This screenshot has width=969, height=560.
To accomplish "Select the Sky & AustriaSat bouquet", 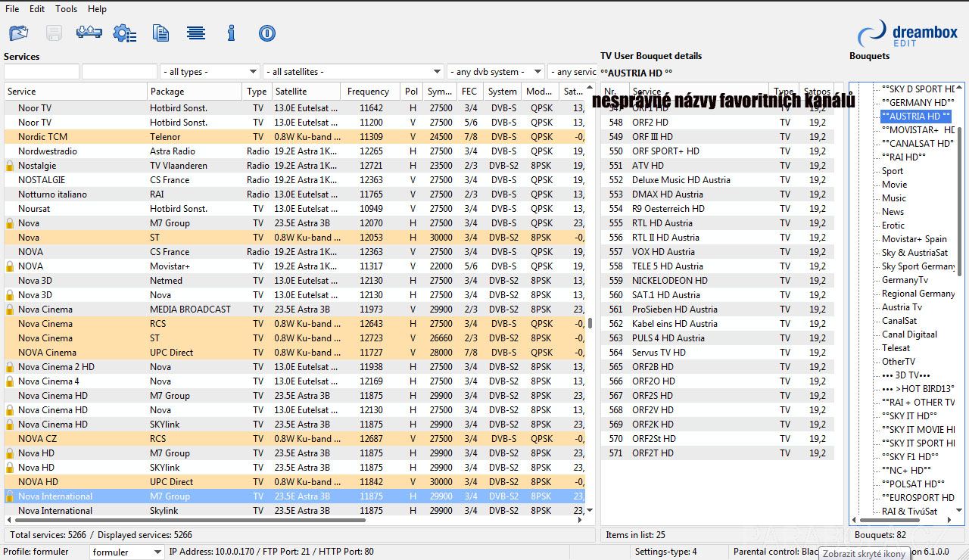I will 914,253.
